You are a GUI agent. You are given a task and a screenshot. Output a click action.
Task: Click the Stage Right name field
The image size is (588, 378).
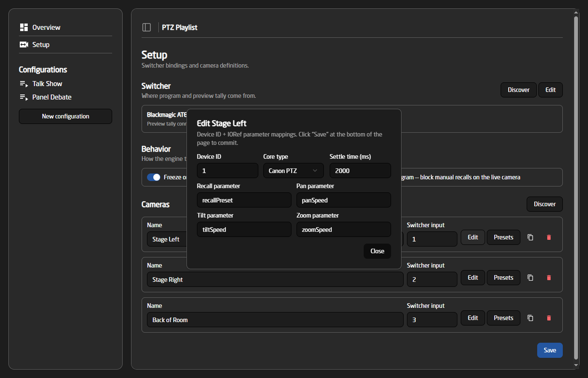[x=275, y=279]
